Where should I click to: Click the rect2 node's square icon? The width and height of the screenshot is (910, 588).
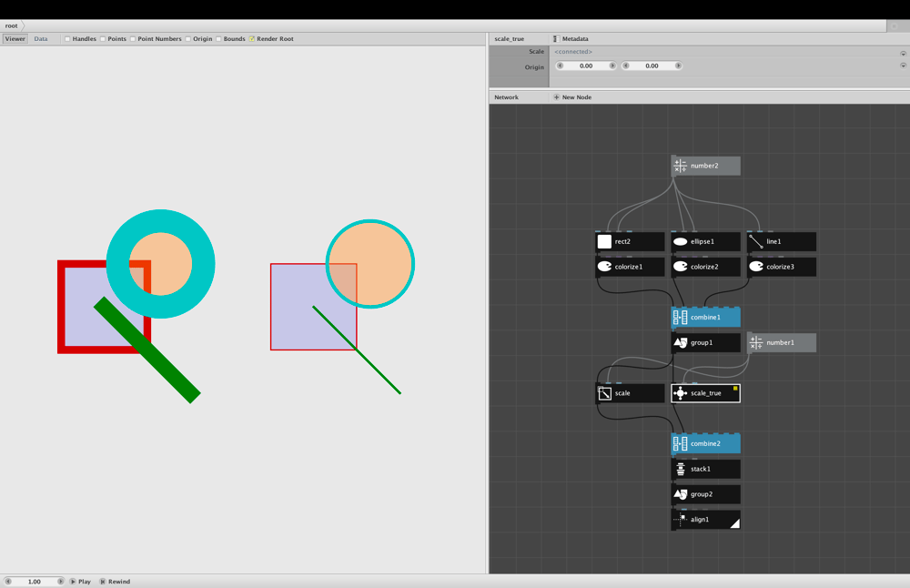(x=605, y=241)
